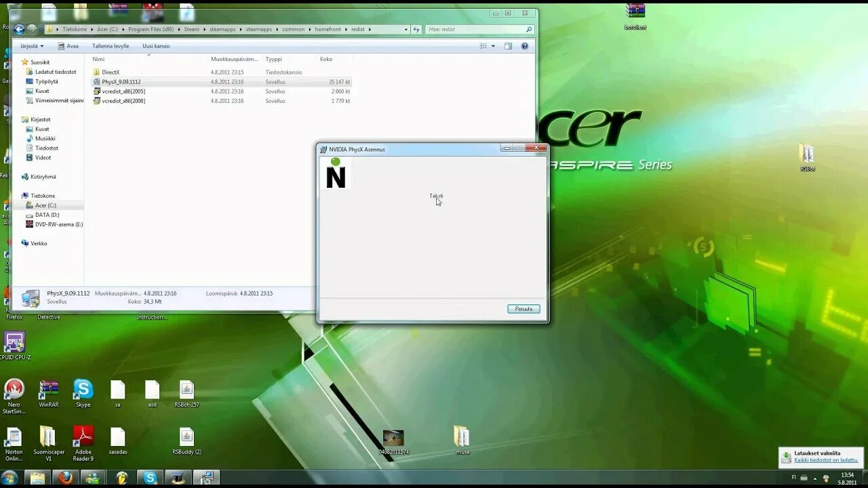
Task: Open Firefox from the taskbar
Action: click(x=66, y=478)
